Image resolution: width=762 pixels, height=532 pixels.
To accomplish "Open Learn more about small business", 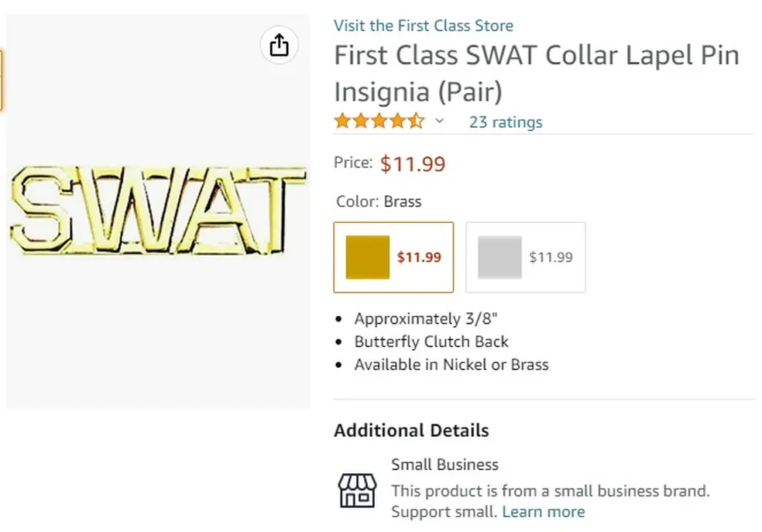I will pyautogui.click(x=543, y=512).
